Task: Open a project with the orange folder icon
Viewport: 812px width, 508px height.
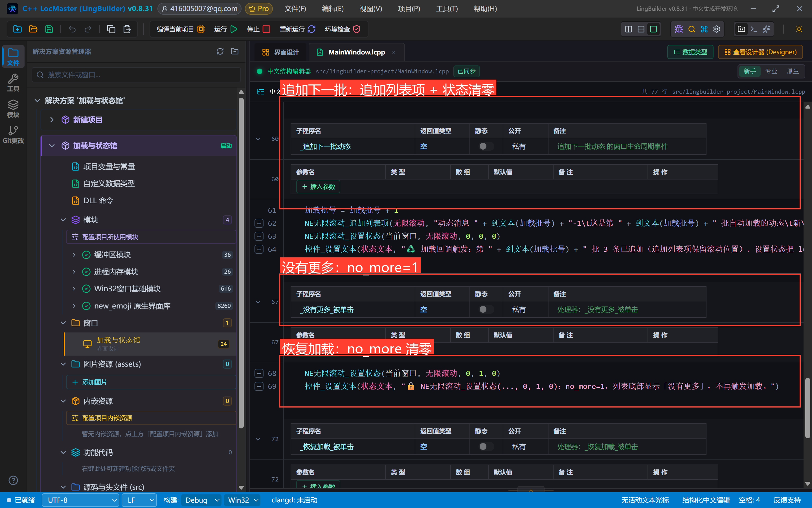Action: (x=33, y=29)
